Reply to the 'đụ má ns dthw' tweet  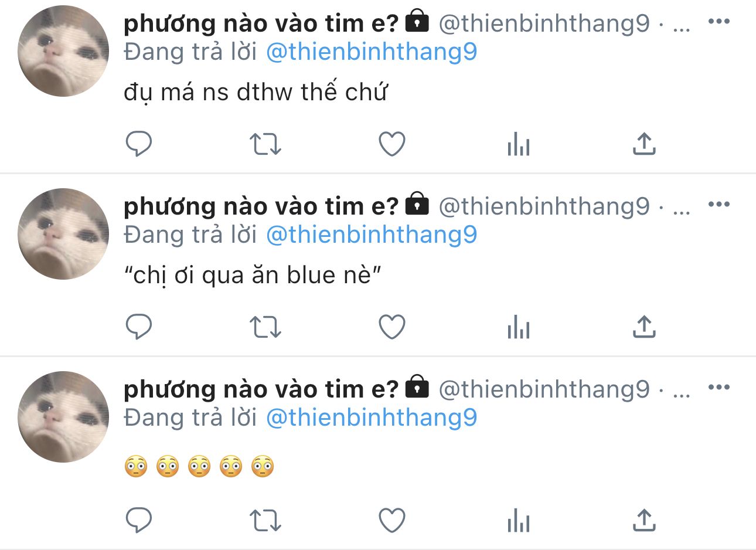pyautogui.click(x=139, y=144)
